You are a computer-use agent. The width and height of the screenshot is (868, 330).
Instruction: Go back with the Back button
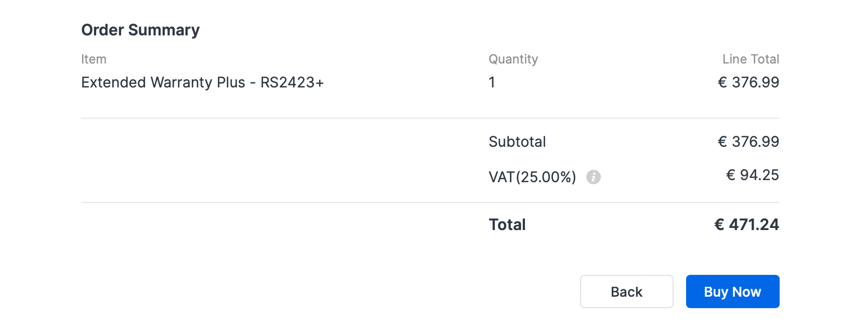(626, 291)
